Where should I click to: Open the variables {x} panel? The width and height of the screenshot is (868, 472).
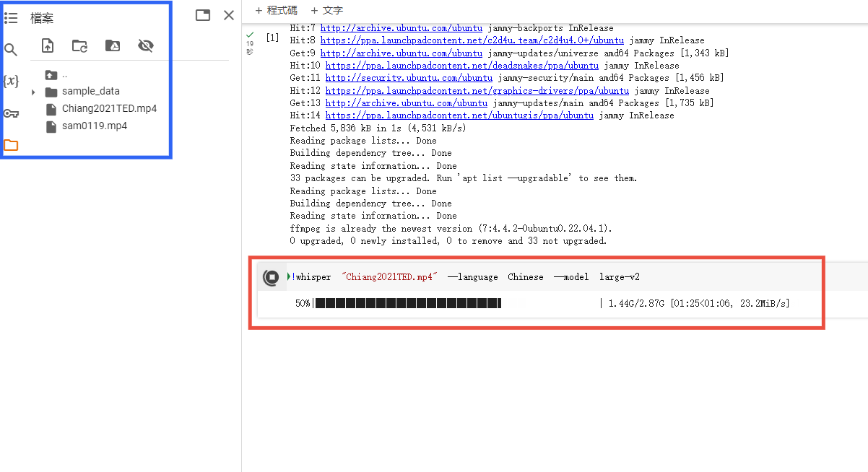[x=11, y=81]
